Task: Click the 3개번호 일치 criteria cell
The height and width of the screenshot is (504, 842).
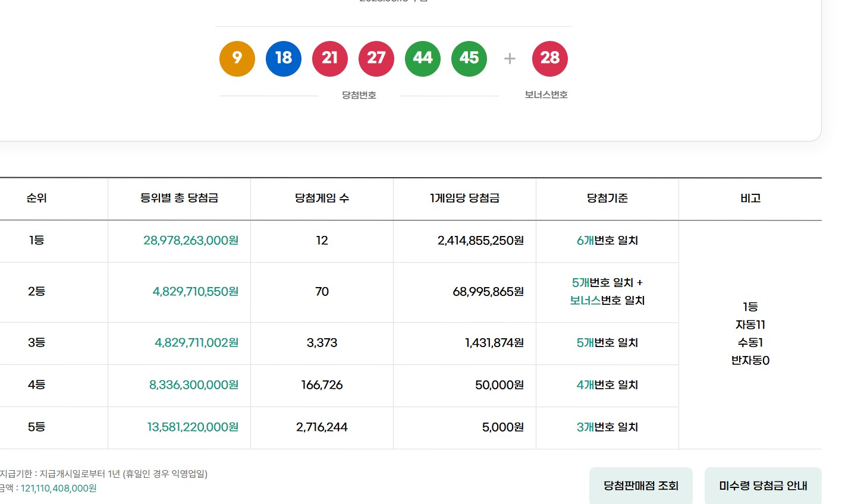Action: point(607,427)
